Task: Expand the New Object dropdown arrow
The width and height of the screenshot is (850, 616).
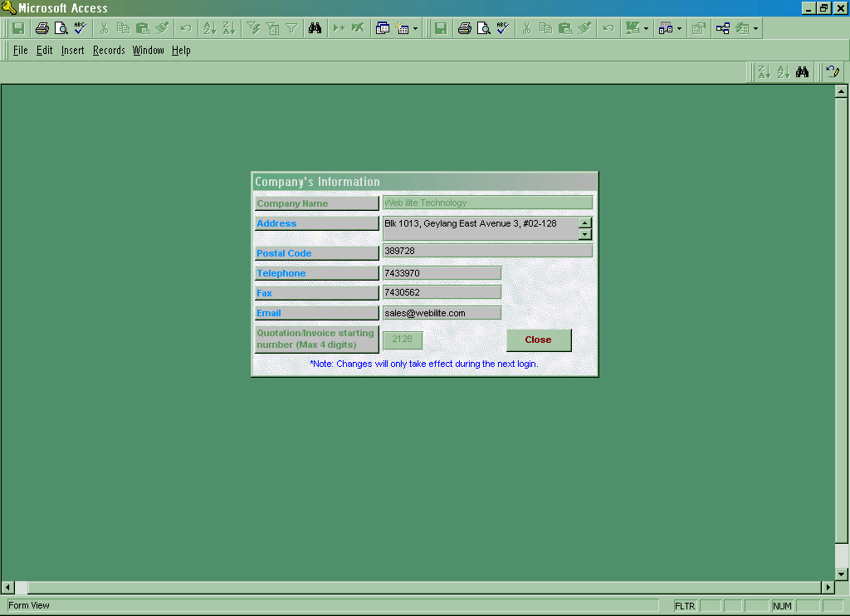Action: click(x=415, y=28)
